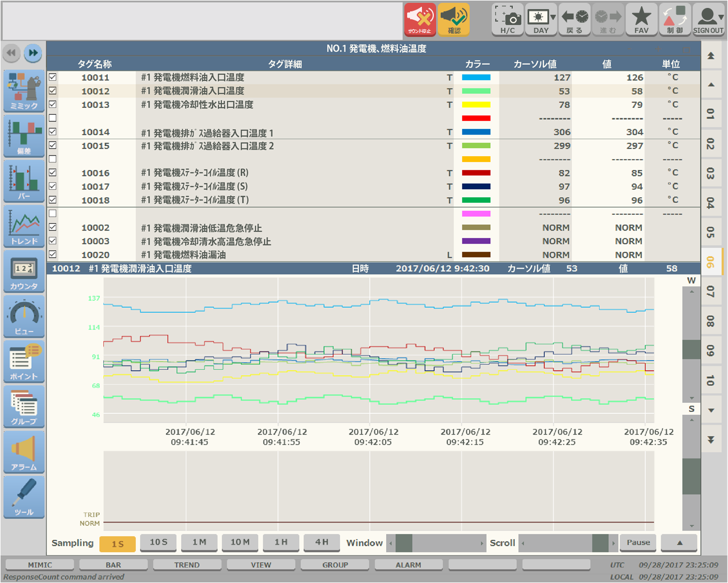Click the sidebar fast-forward double-arrow icon

pyautogui.click(x=34, y=53)
